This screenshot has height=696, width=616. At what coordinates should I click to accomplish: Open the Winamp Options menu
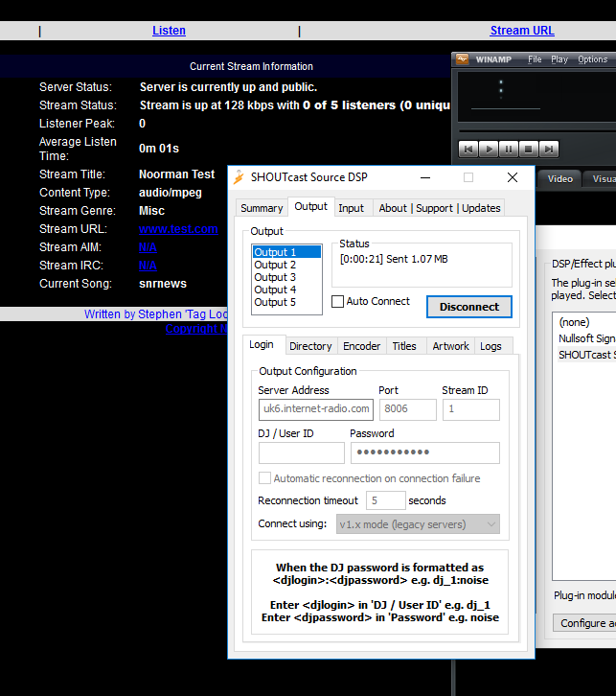pos(592,59)
